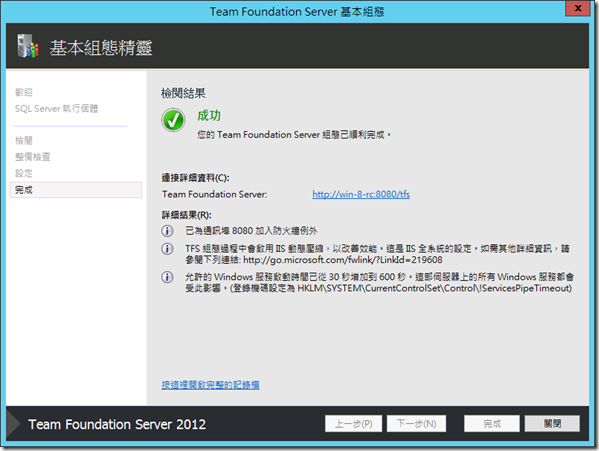Click the 詳細結果(R): label

click(186, 215)
